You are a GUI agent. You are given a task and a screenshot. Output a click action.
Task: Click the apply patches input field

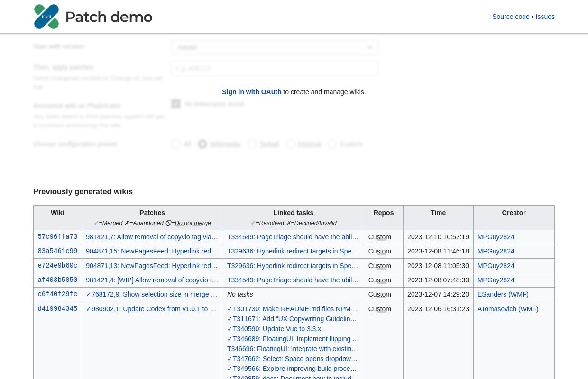tap(275, 68)
